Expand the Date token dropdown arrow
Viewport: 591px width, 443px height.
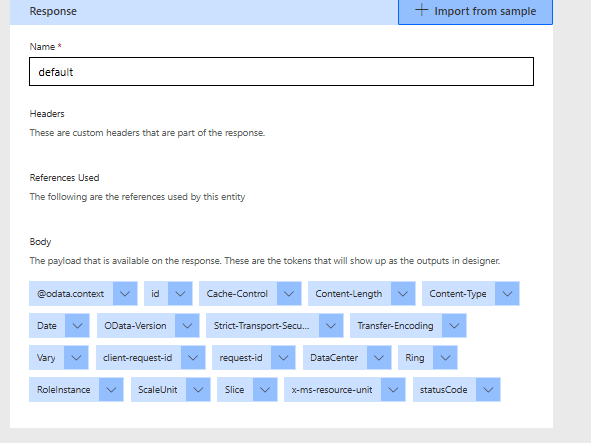tap(77, 326)
